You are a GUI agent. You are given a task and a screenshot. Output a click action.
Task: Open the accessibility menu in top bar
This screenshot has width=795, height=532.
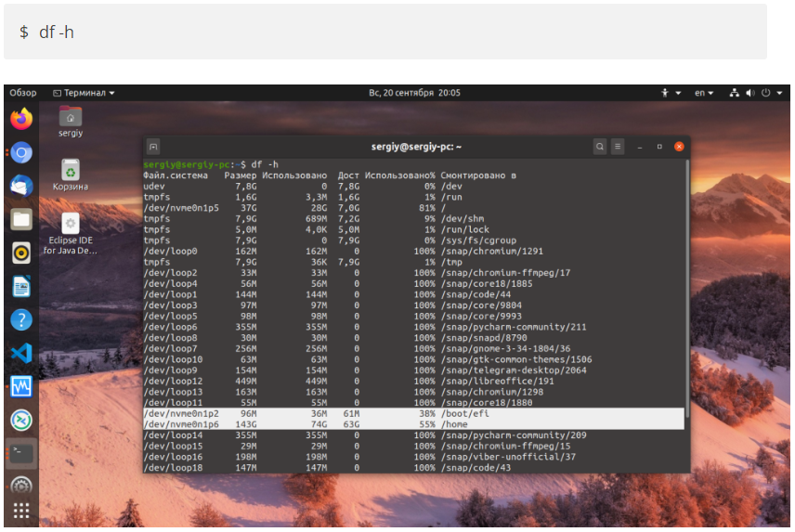click(x=671, y=93)
